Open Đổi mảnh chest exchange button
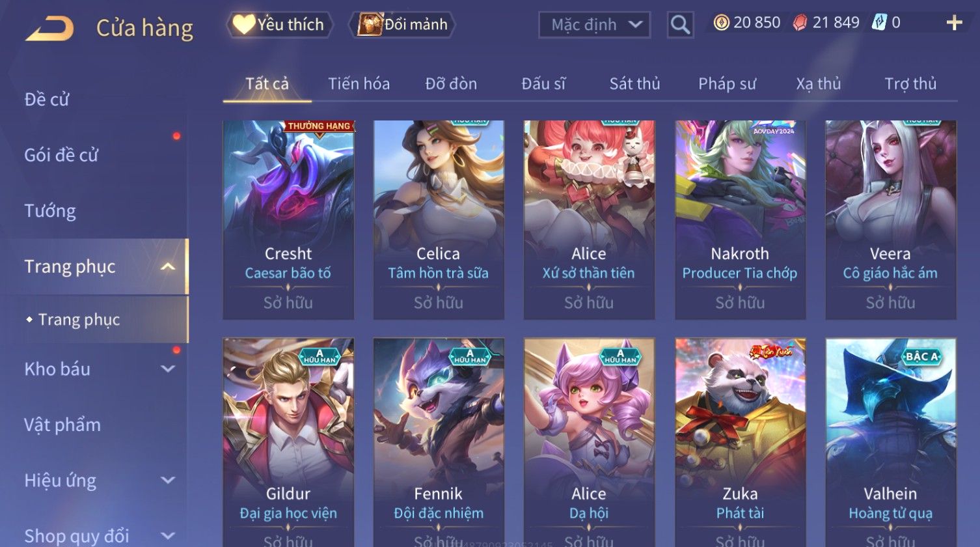The width and height of the screenshot is (980, 547). coord(403,25)
